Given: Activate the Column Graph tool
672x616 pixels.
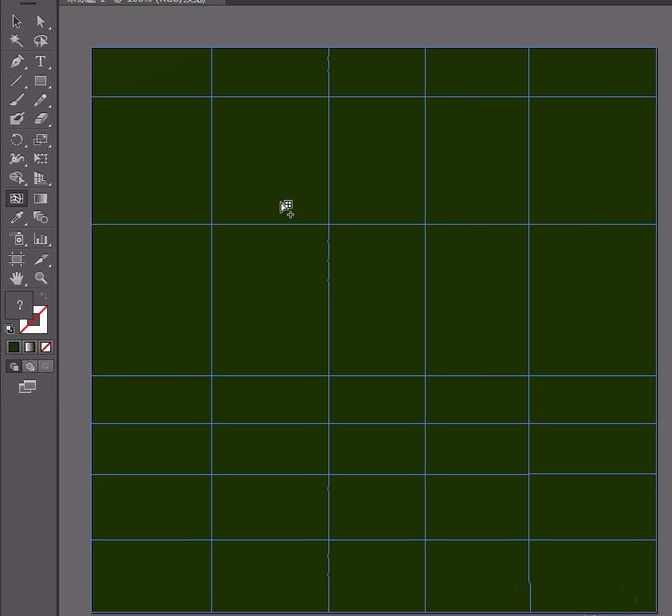Looking at the screenshot, I should (41, 238).
